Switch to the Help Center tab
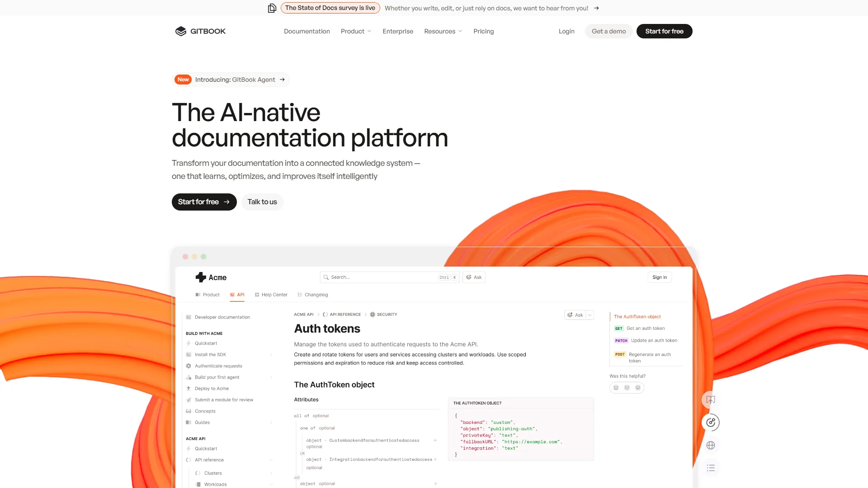 tap(271, 295)
